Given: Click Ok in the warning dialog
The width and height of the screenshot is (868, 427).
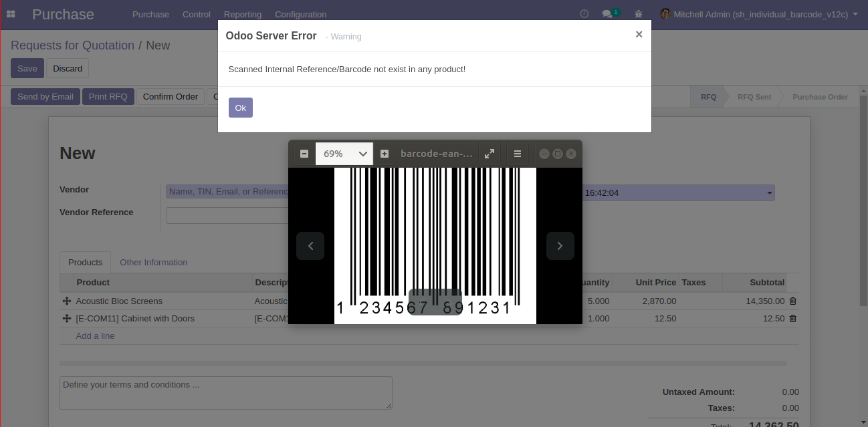Looking at the screenshot, I should click(x=241, y=108).
